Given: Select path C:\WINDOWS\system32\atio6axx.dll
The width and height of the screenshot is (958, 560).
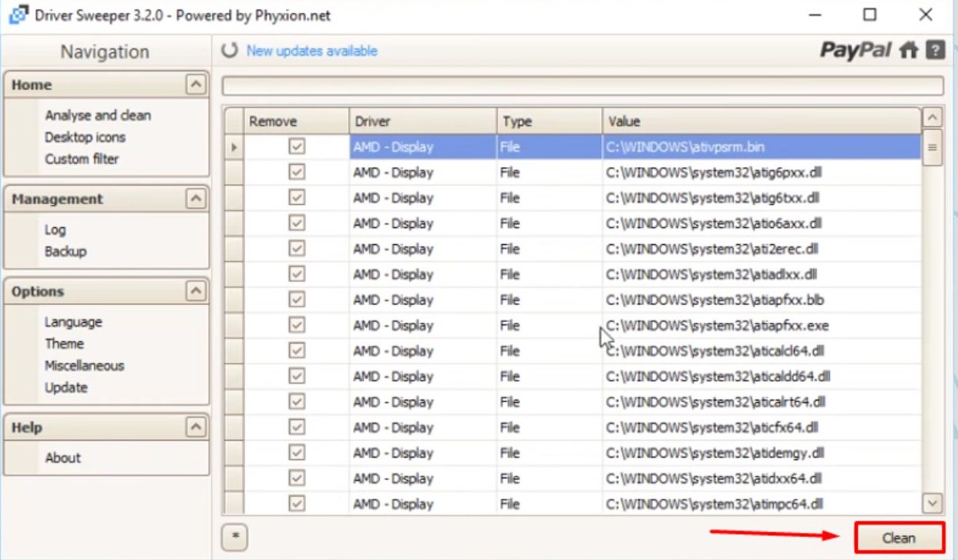Looking at the screenshot, I should (714, 223).
